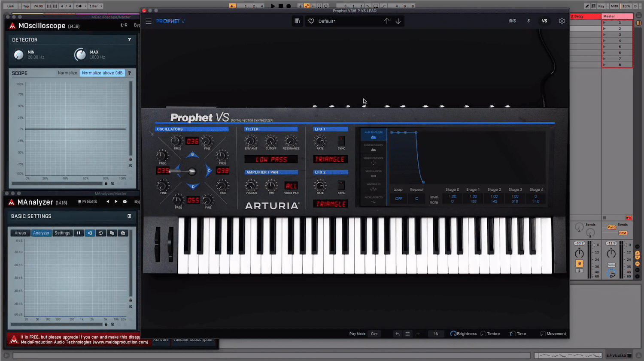Select oscillator C arrow on the joystick
The image size is (644, 361).
coord(208,171)
